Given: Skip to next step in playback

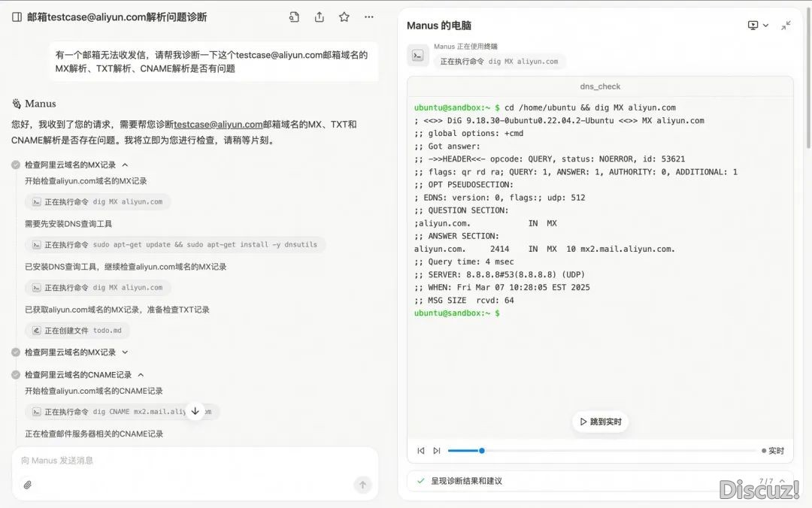Looking at the screenshot, I should 437,451.
